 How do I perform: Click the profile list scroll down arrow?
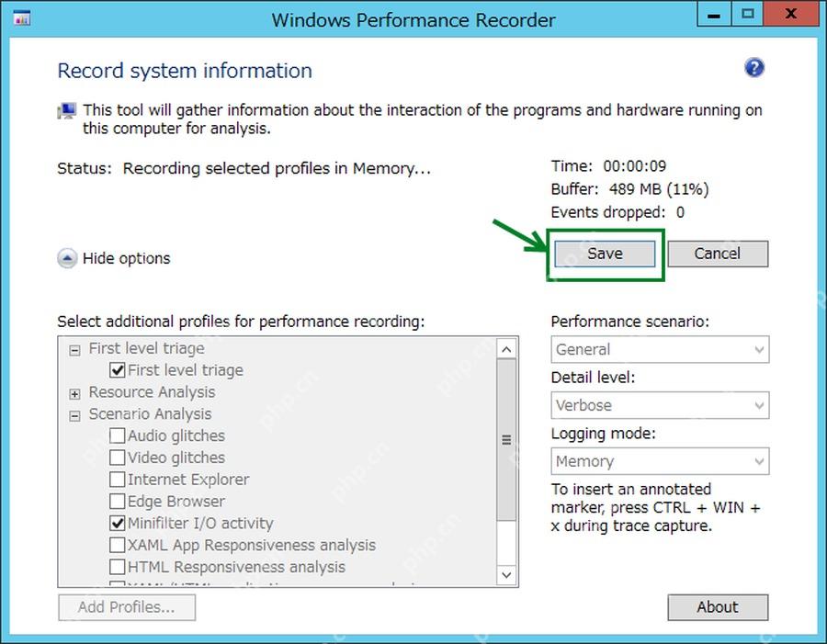pyautogui.click(x=506, y=575)
